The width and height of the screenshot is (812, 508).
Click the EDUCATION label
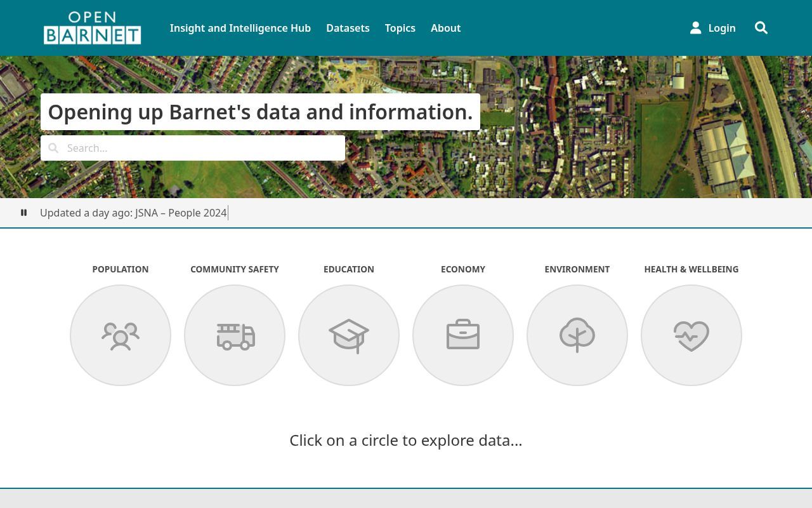click(349, 269)
